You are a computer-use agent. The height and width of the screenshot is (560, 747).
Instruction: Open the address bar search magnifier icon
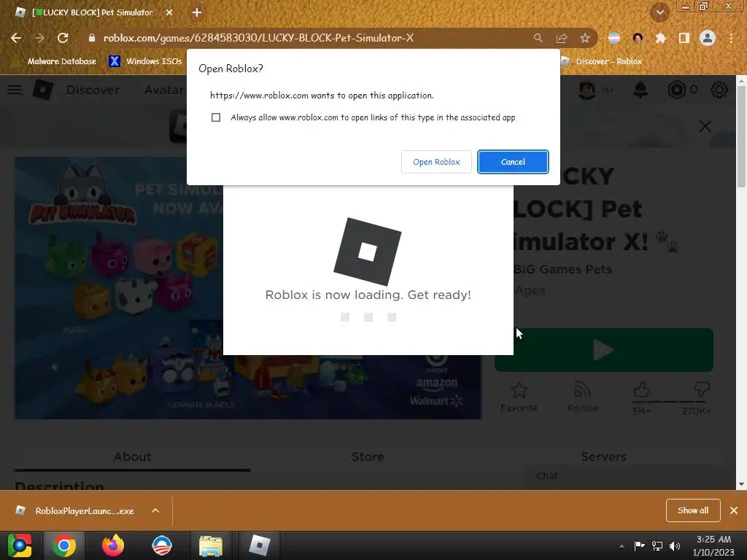tap(538, 38)
